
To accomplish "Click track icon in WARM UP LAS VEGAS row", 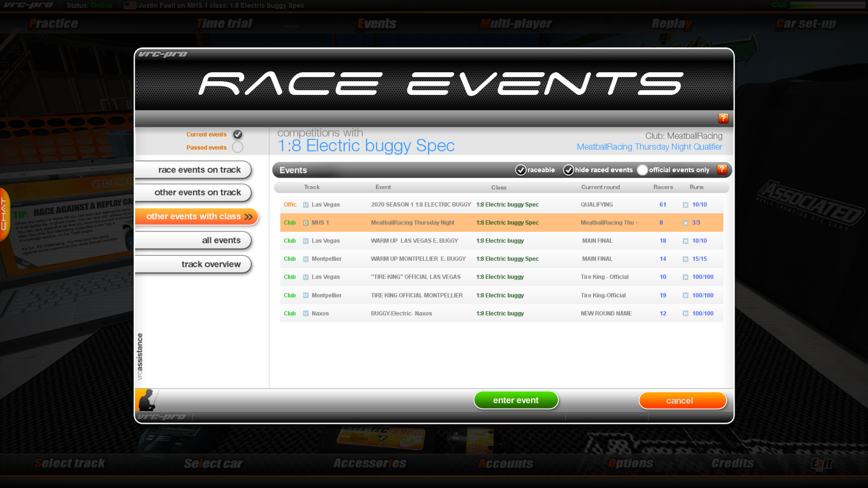I will 306,241.
